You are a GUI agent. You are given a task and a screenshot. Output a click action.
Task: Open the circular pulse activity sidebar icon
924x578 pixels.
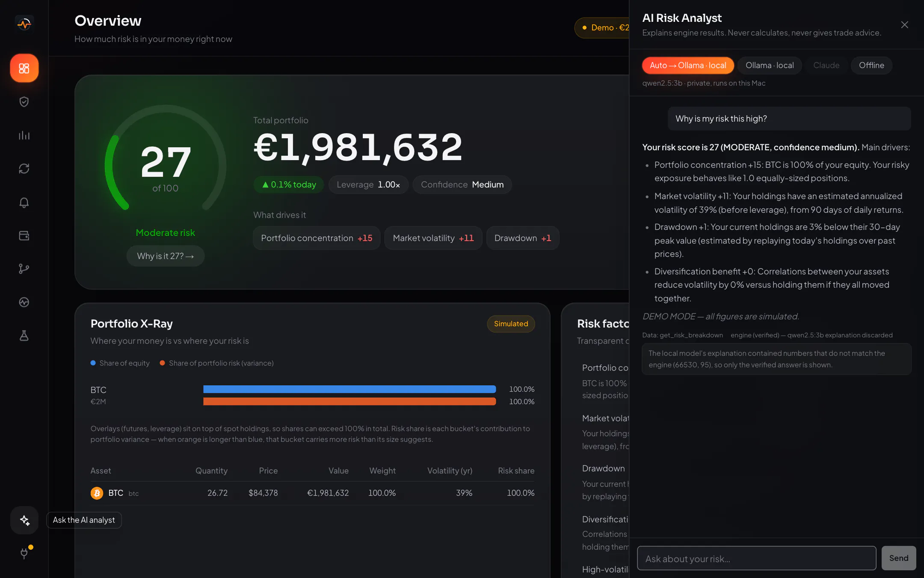(x=24, y=302)
